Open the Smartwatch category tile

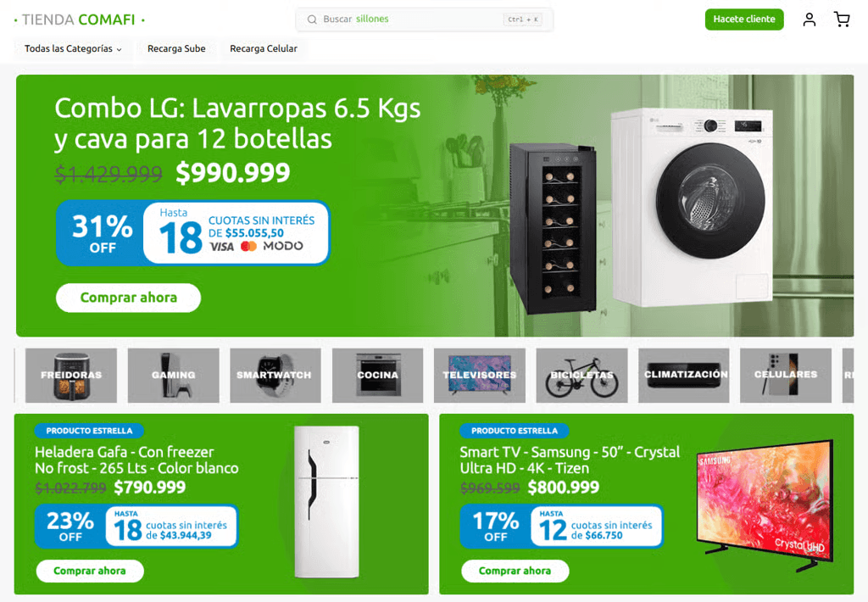tap(275, 375)
